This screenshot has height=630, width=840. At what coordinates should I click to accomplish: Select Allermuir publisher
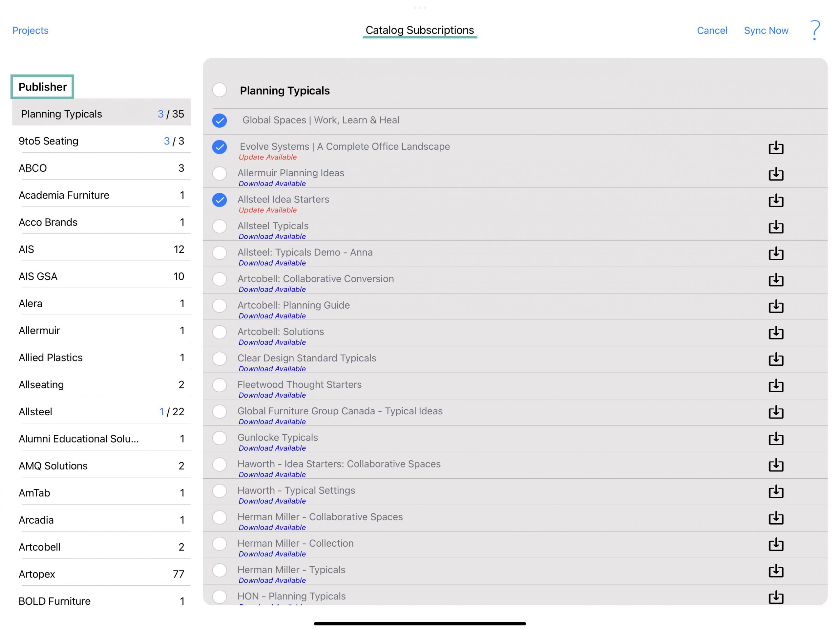pos(101,331)
